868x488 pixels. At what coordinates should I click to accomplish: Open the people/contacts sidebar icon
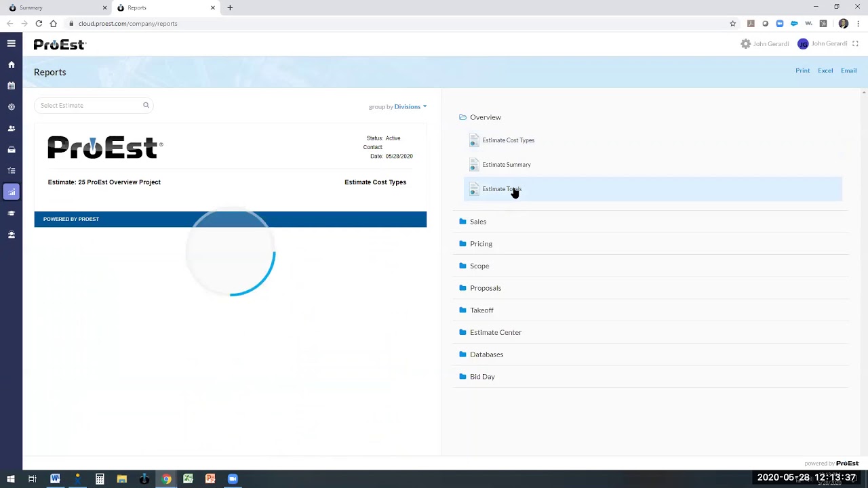pyautogui.click(x=12, y=128)
